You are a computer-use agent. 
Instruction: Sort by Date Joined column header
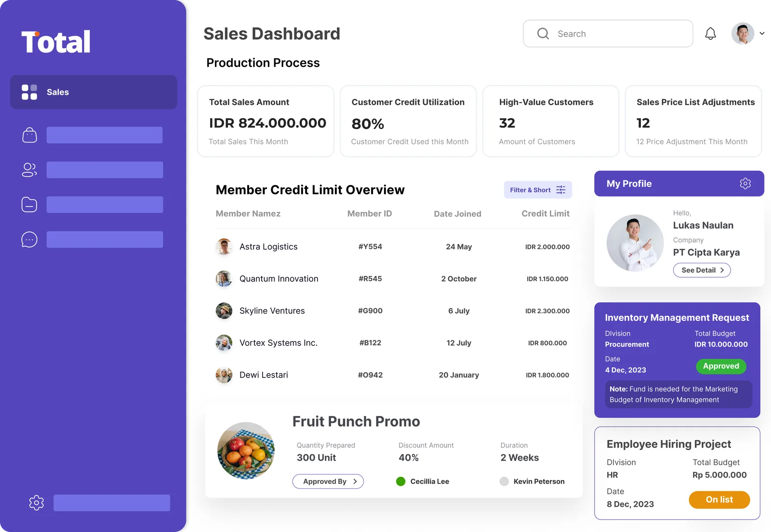tap(457, 214)
